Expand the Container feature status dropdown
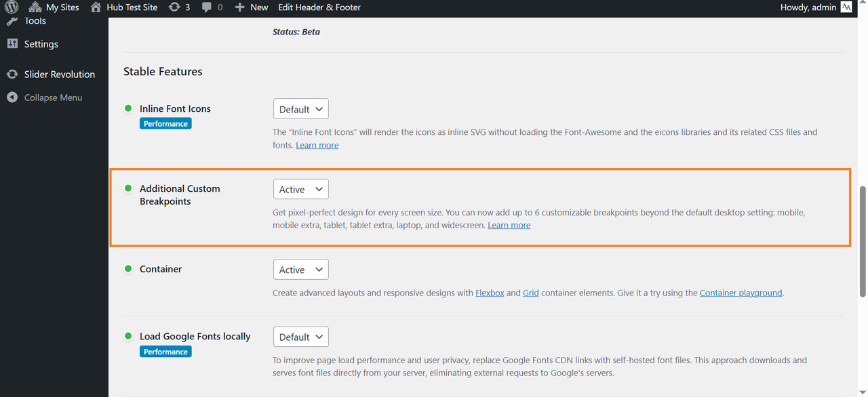This screenshot has width=868, height=397. [300, 270]
